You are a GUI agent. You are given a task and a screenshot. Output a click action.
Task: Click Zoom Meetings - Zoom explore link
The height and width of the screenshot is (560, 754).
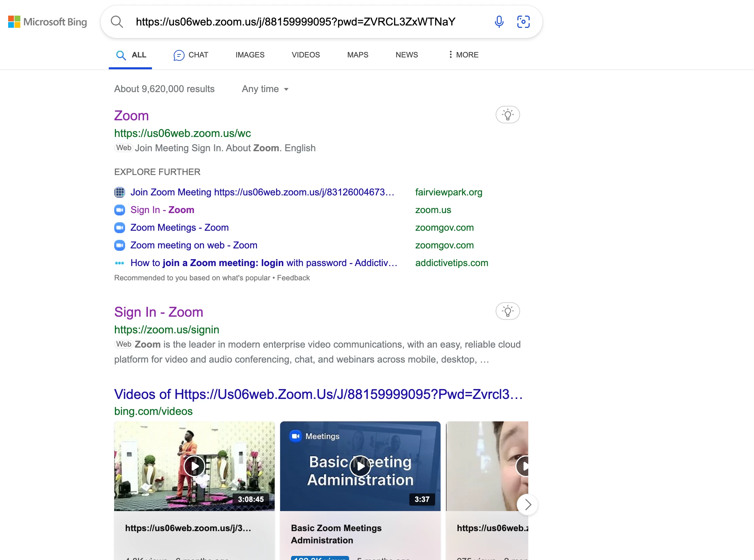(x=179, y=227)
